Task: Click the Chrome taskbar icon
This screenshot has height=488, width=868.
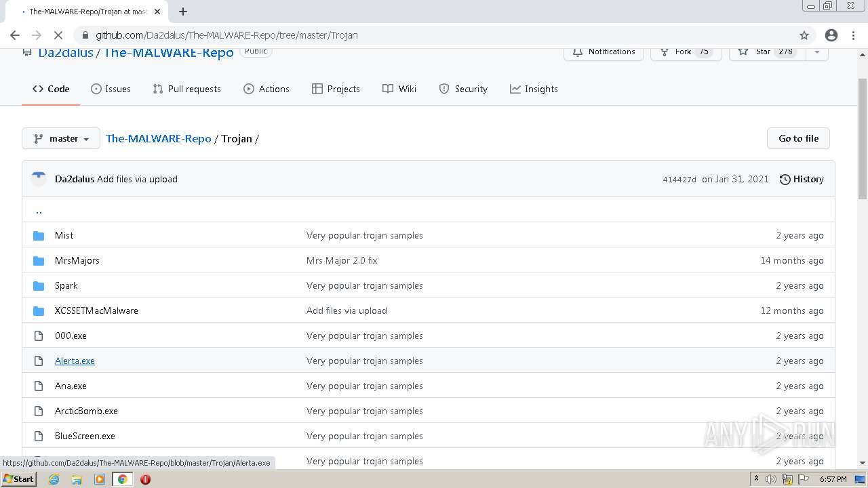Action: click(123, 479)
